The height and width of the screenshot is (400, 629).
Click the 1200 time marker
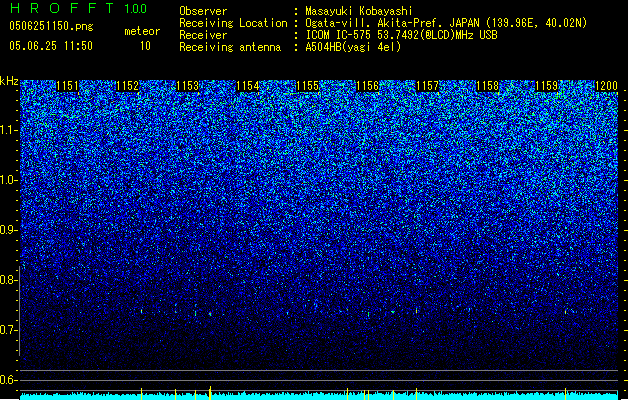pos(606,86)
